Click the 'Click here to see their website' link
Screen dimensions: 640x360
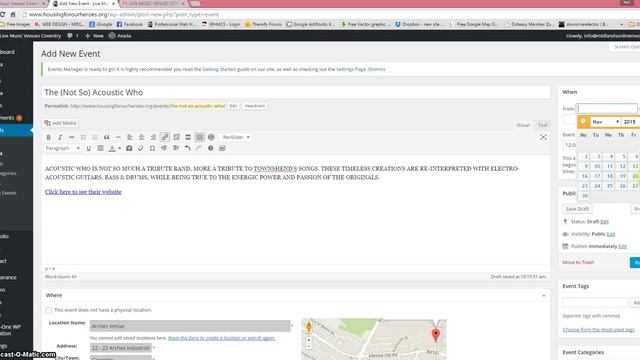[x=83, y=192]
